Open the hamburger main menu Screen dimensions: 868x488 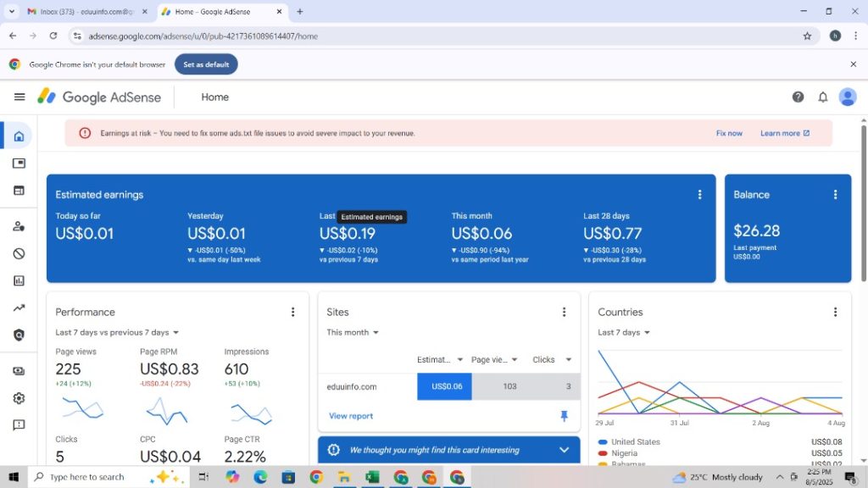pyautogui.click(x=19, y=97)
